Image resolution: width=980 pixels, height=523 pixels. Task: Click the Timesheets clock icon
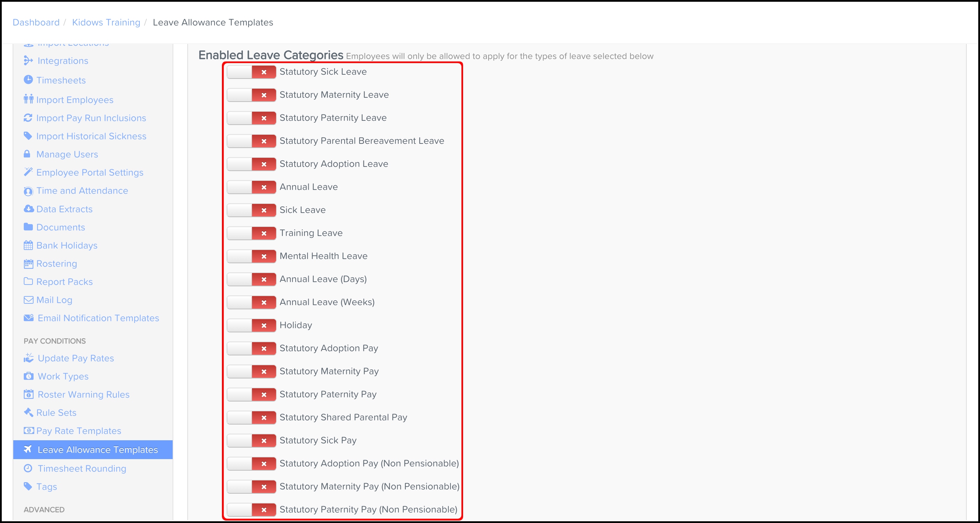(x=28, y=80)
